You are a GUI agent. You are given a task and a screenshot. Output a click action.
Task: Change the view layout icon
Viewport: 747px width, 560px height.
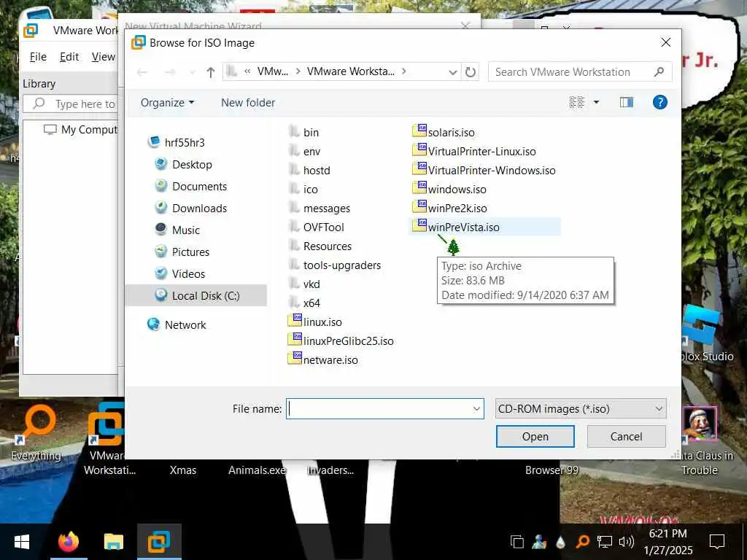(x=577, y=102)
